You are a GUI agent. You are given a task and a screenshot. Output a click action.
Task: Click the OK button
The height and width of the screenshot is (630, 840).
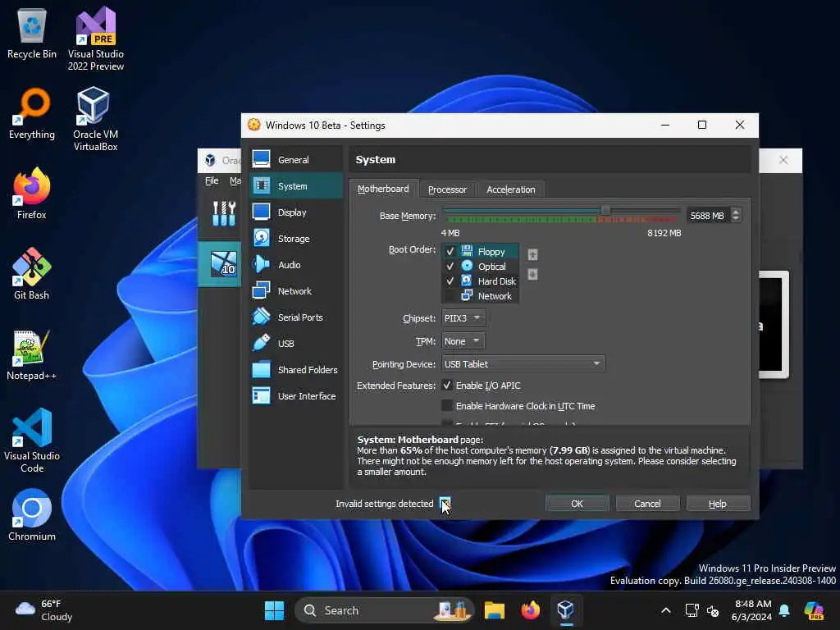[x=577, y=503]
